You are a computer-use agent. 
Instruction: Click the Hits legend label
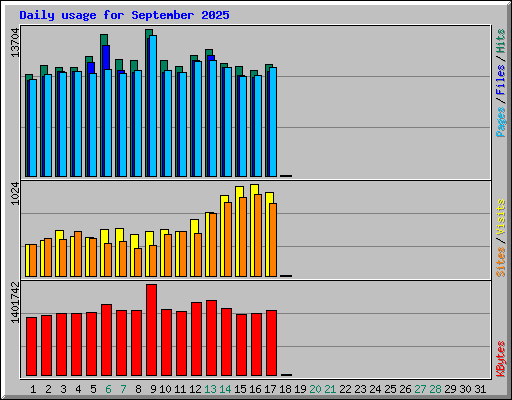pos(501,41)
